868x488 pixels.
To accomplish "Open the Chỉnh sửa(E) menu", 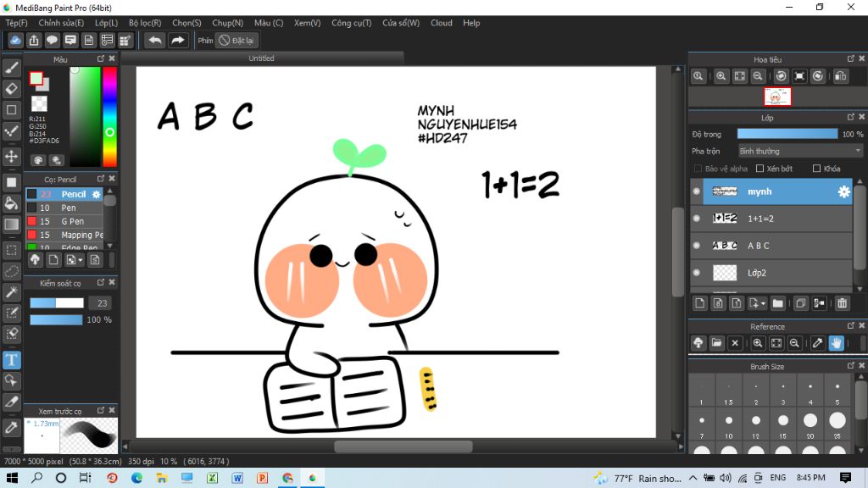I will pos(61,23).
